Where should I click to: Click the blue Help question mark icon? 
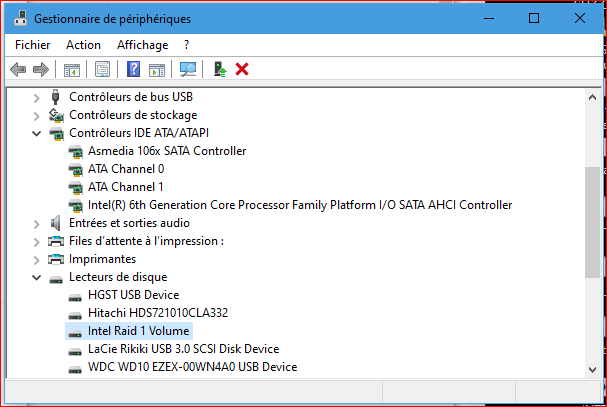[133, 69]
